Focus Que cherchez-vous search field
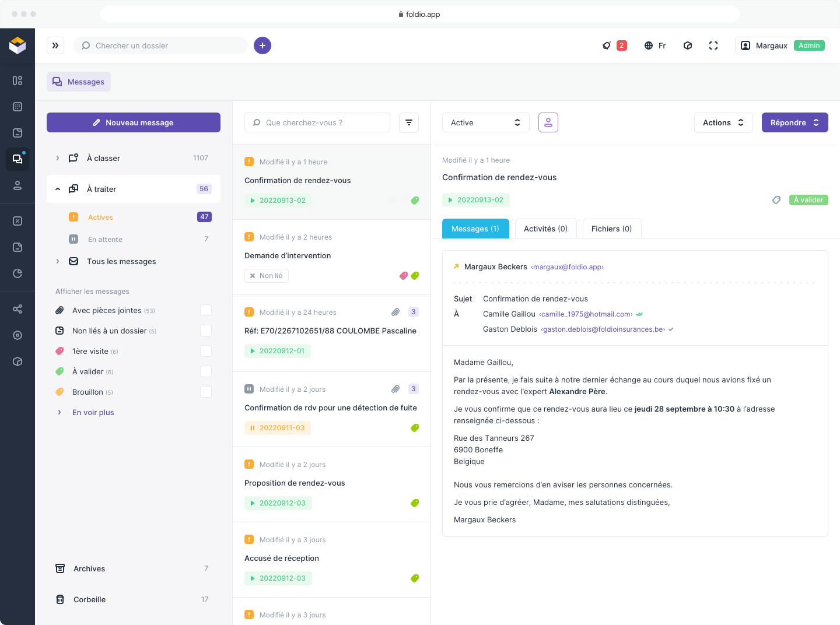 point(317,122)
